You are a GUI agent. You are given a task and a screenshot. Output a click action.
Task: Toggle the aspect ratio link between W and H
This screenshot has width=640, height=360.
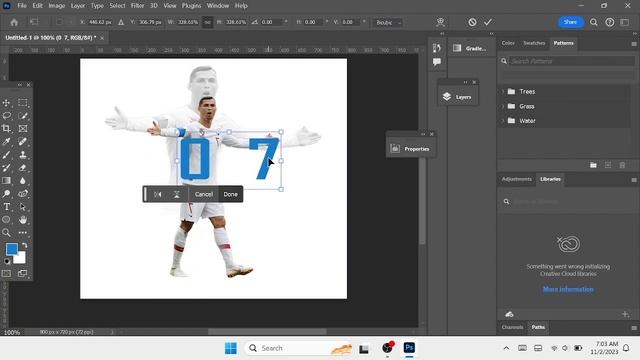[207, 22]
